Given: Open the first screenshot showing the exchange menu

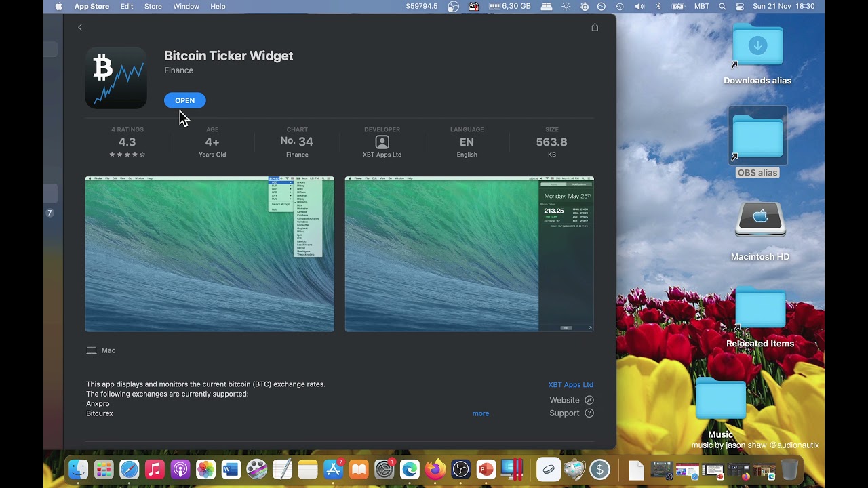Looking at the screenshot, I should pos(210,254).
